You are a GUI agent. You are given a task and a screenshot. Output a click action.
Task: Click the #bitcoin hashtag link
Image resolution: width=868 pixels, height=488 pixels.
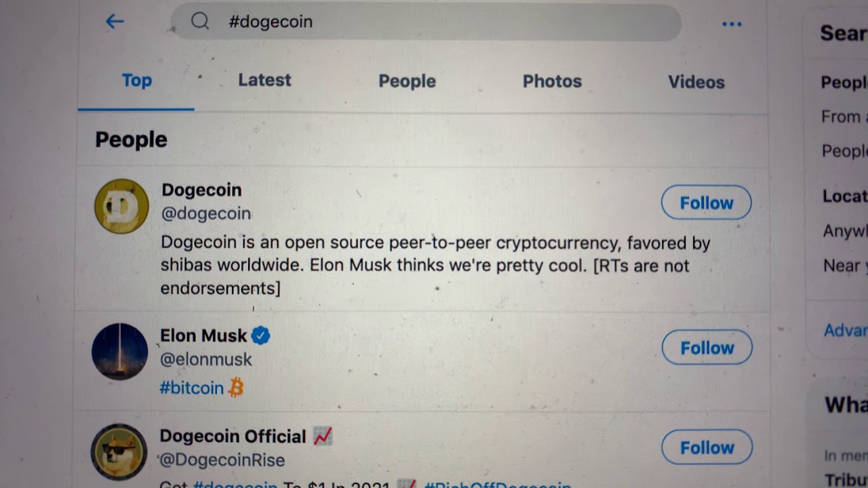pyautogui.click(x=192, y=388)
